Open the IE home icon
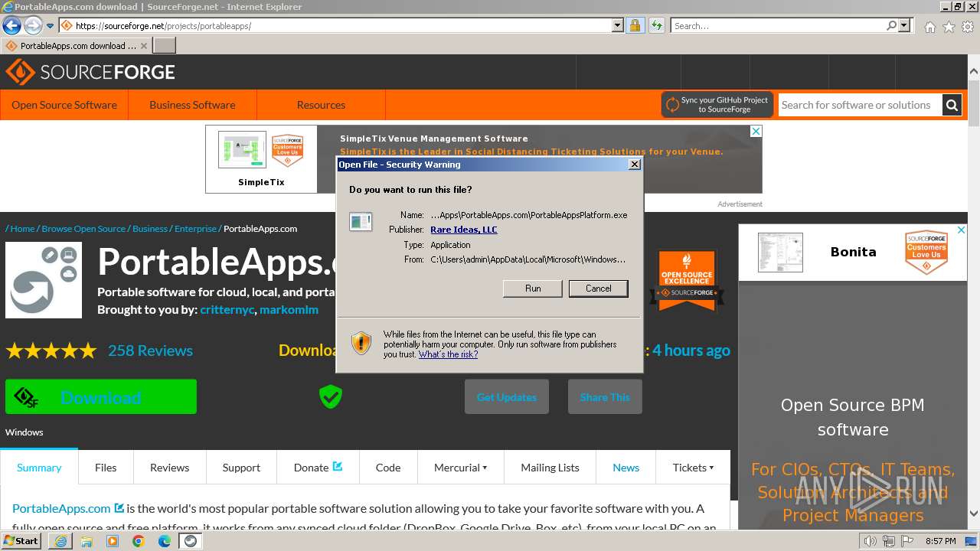The height and width of the screenshot is (551, 980). [x=929, y=27]
